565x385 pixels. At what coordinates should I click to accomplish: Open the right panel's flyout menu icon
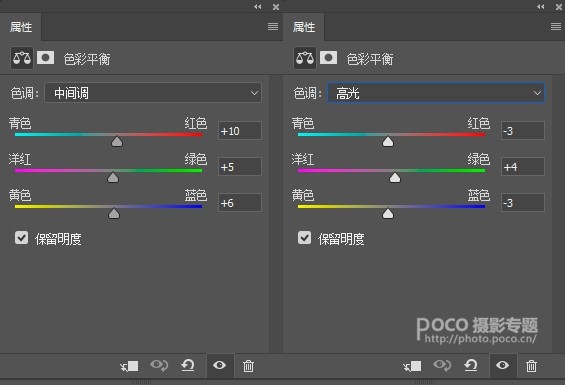(556, 27)
